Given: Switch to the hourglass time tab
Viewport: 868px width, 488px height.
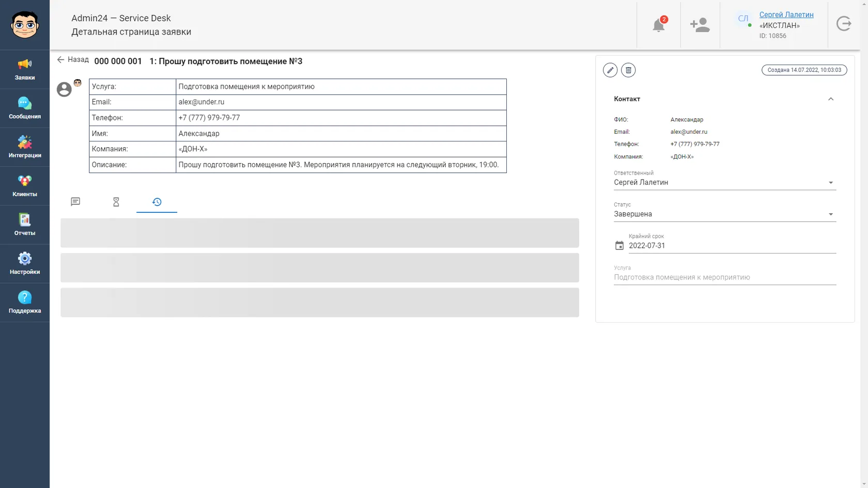Looking at the screenshot, I should [116, 202].
